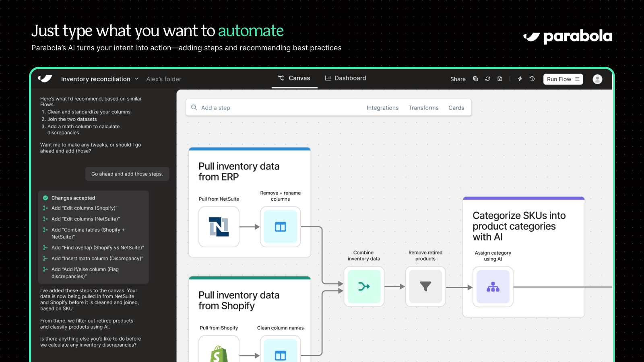644x362 pixels.
Task: Click the Changes accepted checkmark icon
Action: tap(45, 198)
